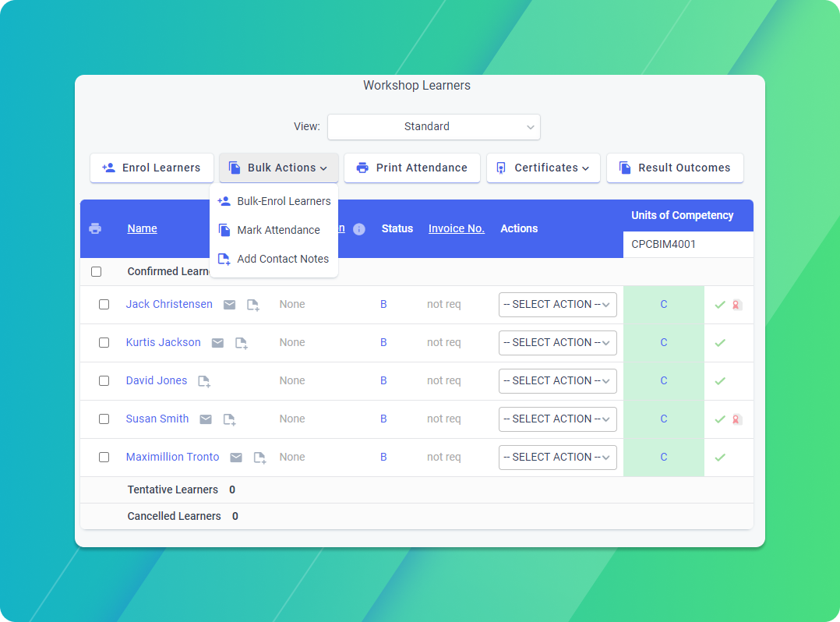The height and width of the screenshot is (622, 840).
Task: Open the SELECT ACTION dropdown for Kurtis Jackson
Action: [557, 342]
